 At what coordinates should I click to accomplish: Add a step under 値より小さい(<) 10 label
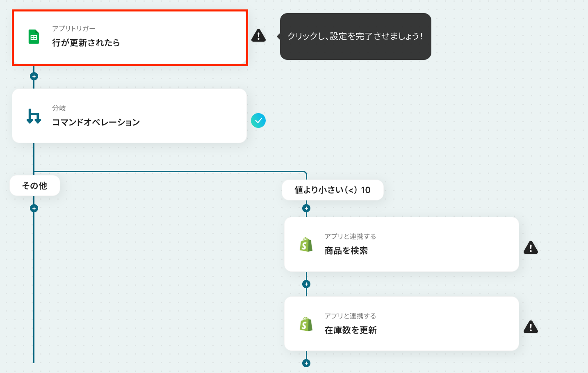[306, 208]
